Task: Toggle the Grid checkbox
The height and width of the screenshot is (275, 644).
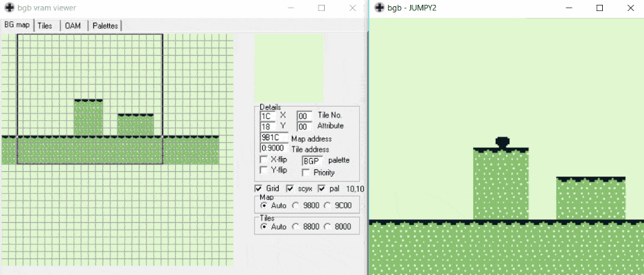Action: [x=258, y=188]
